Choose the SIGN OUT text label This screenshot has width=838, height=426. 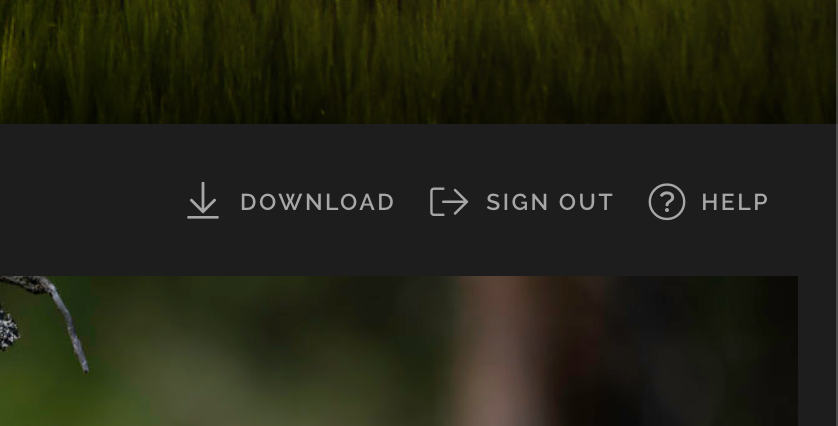(x=549, y=202)
